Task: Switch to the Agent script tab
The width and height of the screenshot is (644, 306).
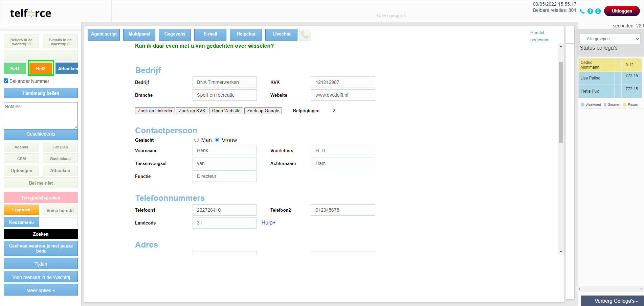Action: [x=104, y=34]
